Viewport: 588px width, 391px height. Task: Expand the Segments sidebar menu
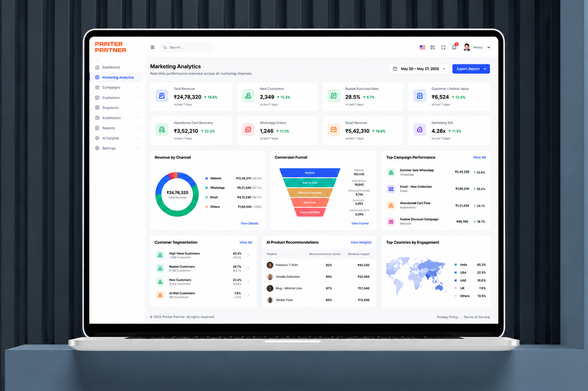click(138, 108)
